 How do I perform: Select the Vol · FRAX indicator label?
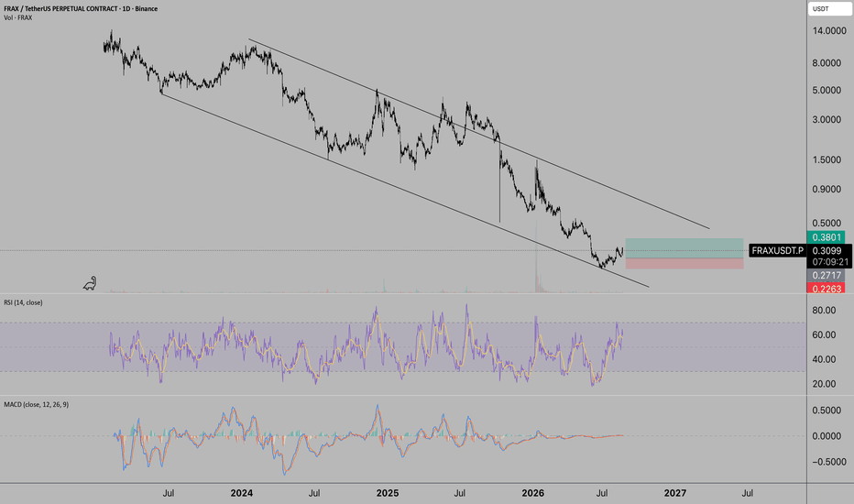(x=18, y=18)
